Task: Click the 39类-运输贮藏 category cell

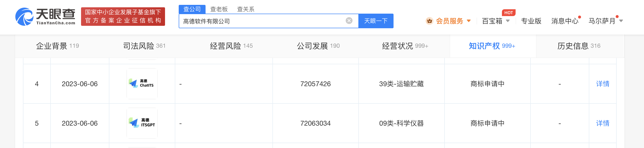Action: 401,84
